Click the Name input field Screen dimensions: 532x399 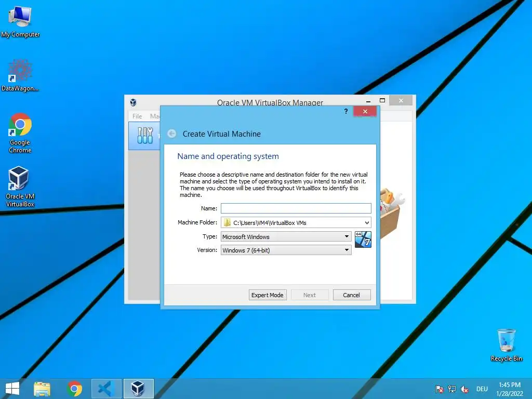coord(296,208)
